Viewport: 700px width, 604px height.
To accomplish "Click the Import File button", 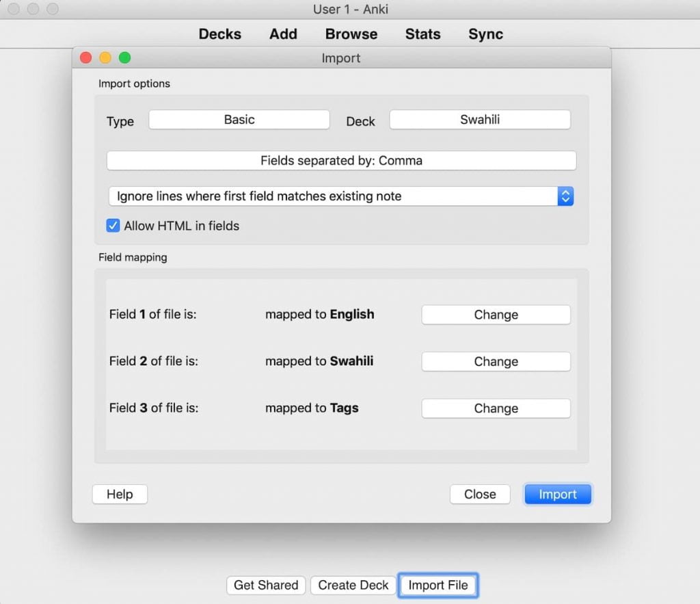I will [438, 585].
